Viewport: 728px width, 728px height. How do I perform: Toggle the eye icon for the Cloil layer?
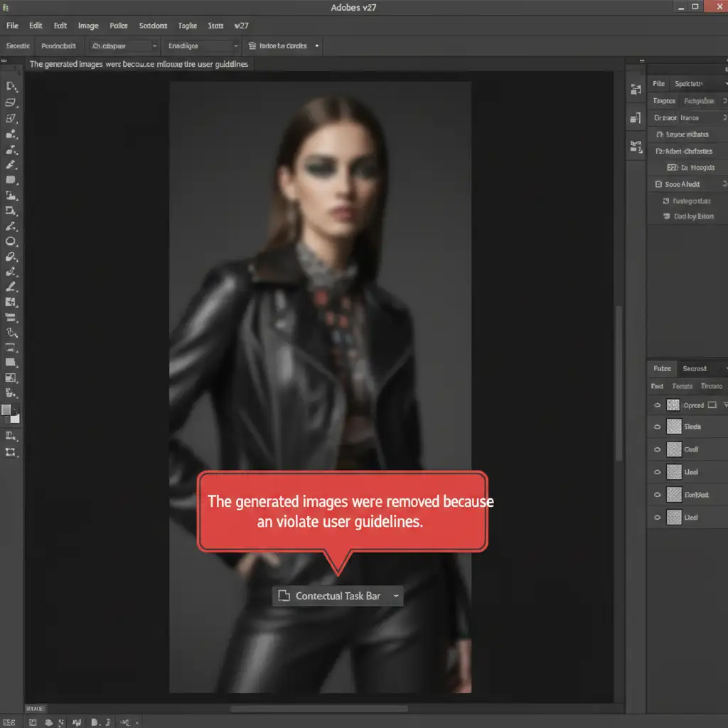point(657,449)
